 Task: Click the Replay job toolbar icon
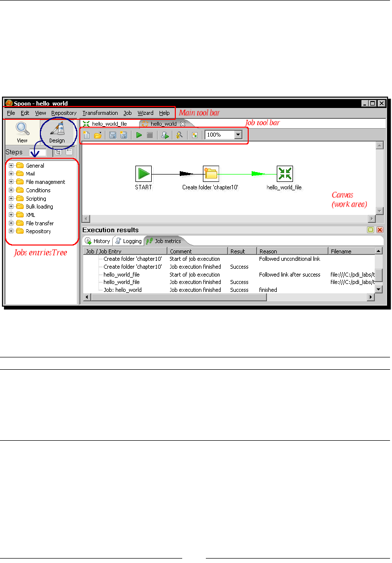tap(165, 136)
